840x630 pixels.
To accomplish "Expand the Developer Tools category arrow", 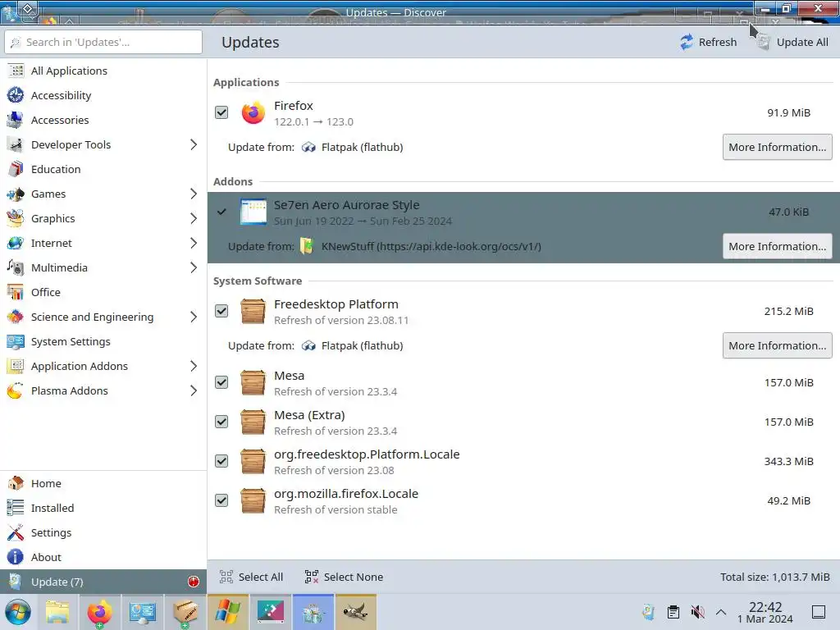I will [194, 144].
